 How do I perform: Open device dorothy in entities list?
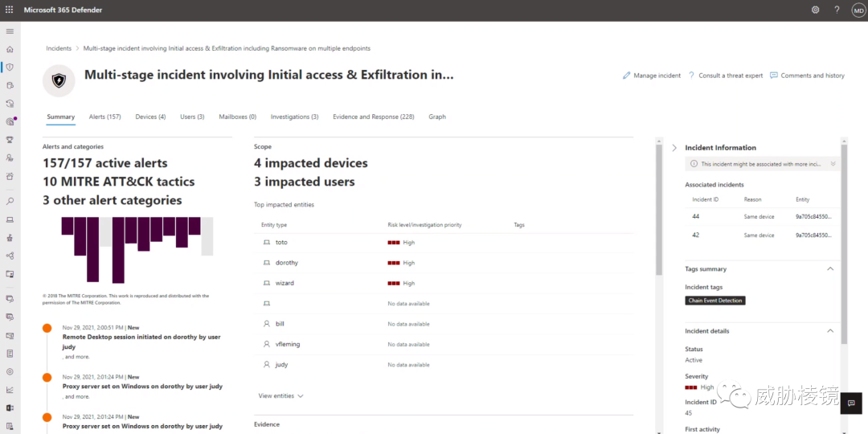click(287, 262)
